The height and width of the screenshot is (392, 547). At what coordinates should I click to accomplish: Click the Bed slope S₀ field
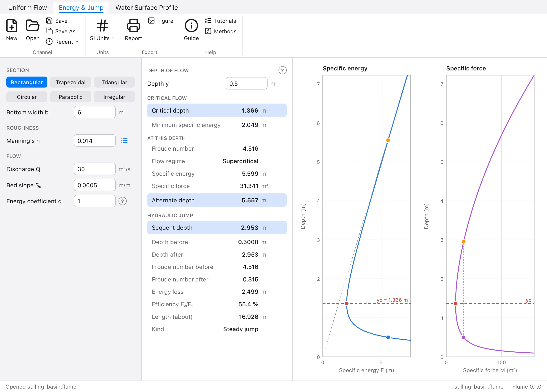[95, 185]
